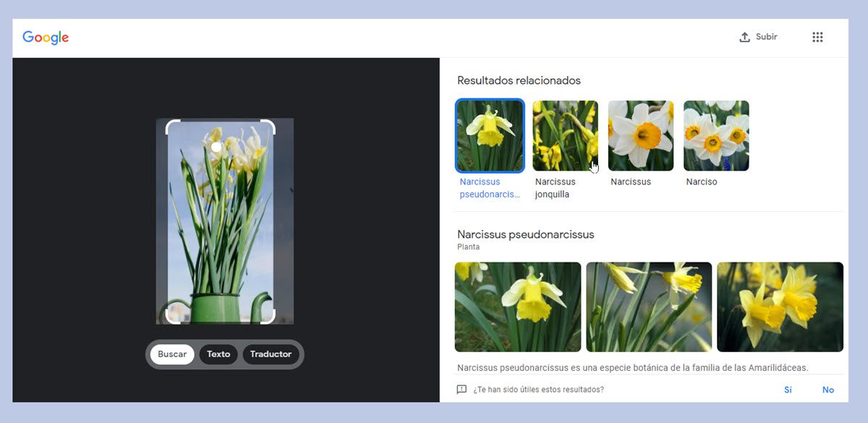This screenshot has height=423, width=868.
Task: Click the top-right crop corner handle
Action: [268, 127]
